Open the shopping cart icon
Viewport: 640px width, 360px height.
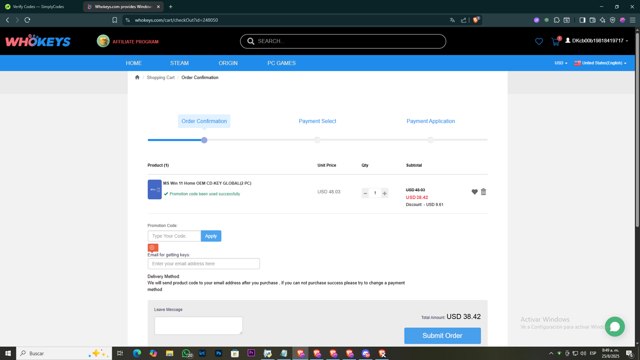(556, 41)
